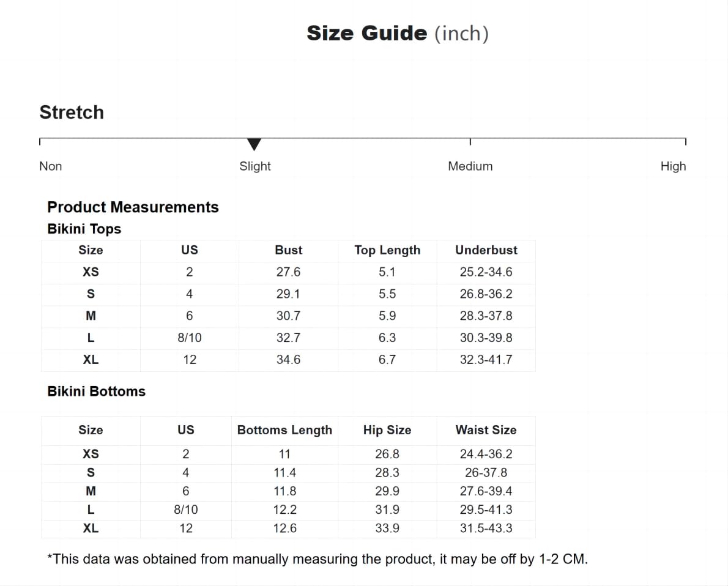Image resolution: width=728 pixels, height=586 pixels.
Task: Select the "Slight" stretch label
Action: 254,166
